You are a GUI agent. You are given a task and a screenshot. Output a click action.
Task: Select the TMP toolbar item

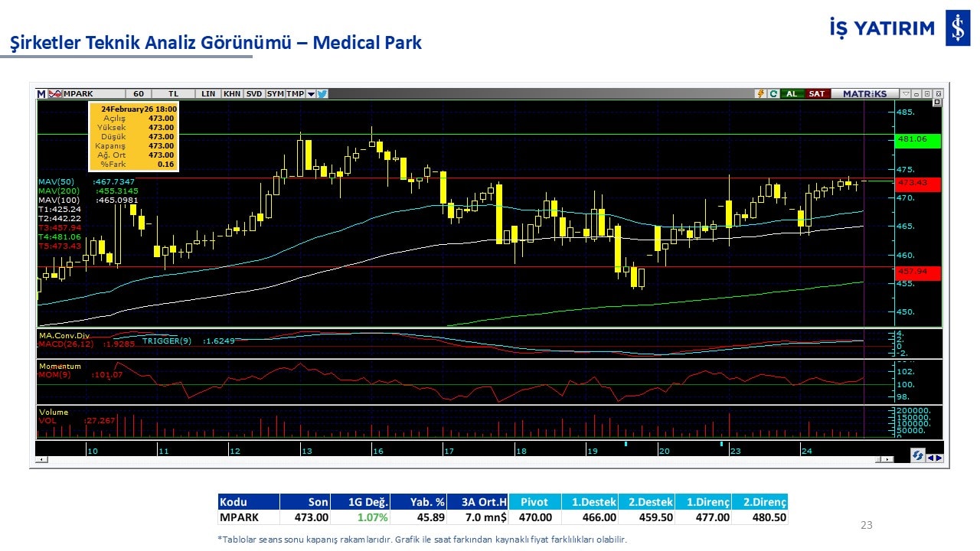(x=295, y=93)
